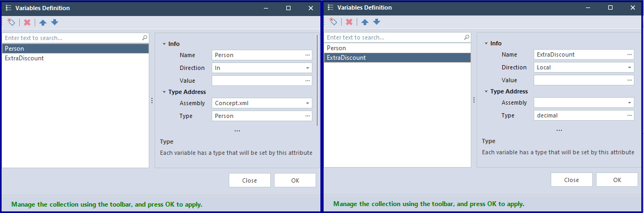
Task: Click the more dots below Type in left window
Action: coord(237,131)
